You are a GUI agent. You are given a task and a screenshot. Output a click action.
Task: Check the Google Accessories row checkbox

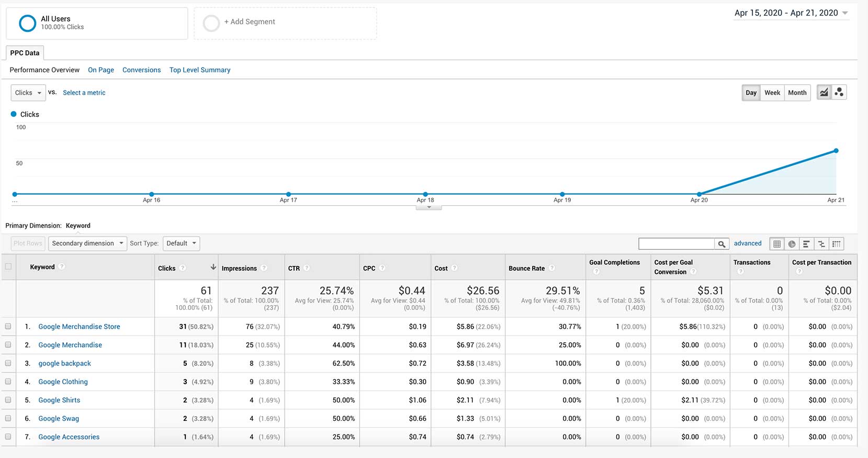pos(8,437)
